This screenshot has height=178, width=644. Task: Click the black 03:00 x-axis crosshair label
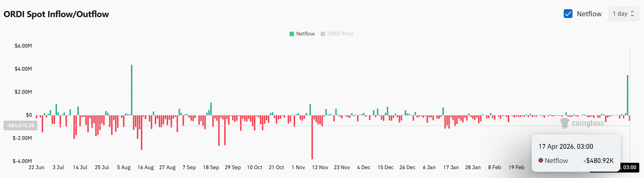[629, 168]
